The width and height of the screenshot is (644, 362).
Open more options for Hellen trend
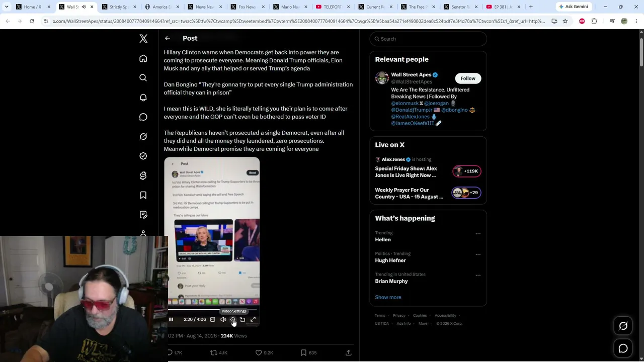[478, 234]
